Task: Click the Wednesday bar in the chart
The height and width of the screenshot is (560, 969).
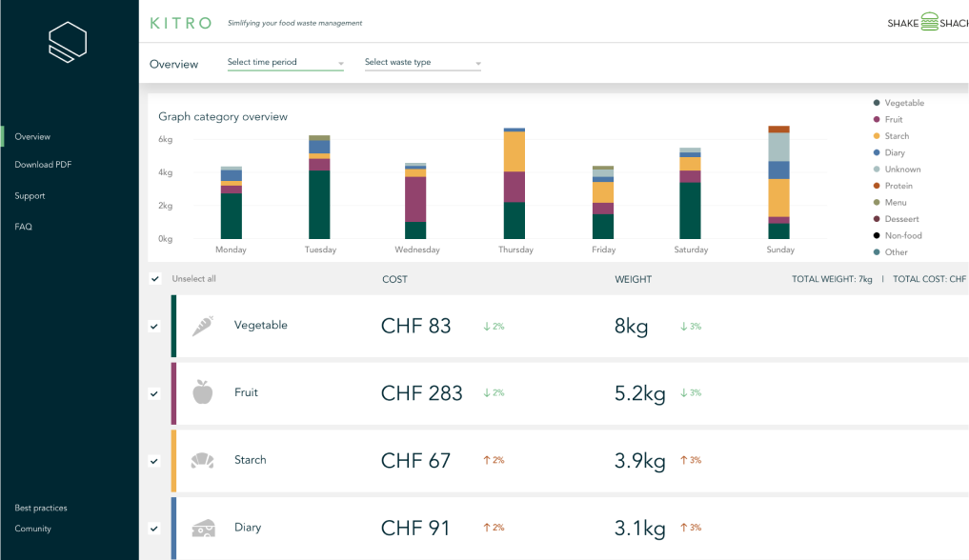Action: (x=415, y=201)
